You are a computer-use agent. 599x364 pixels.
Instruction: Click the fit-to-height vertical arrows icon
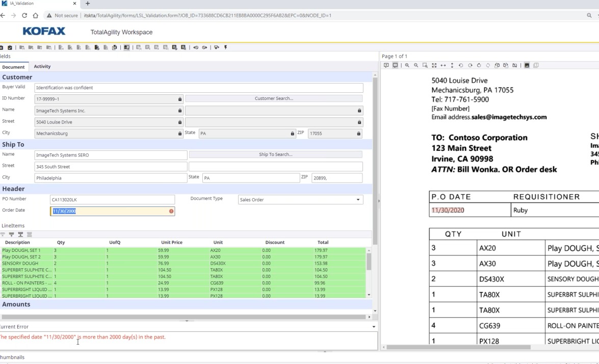452,66
